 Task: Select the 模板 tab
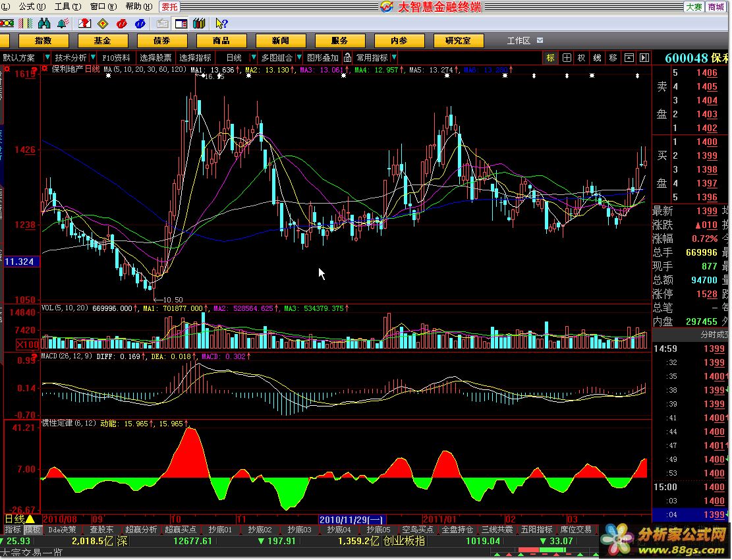click(33, 530)
